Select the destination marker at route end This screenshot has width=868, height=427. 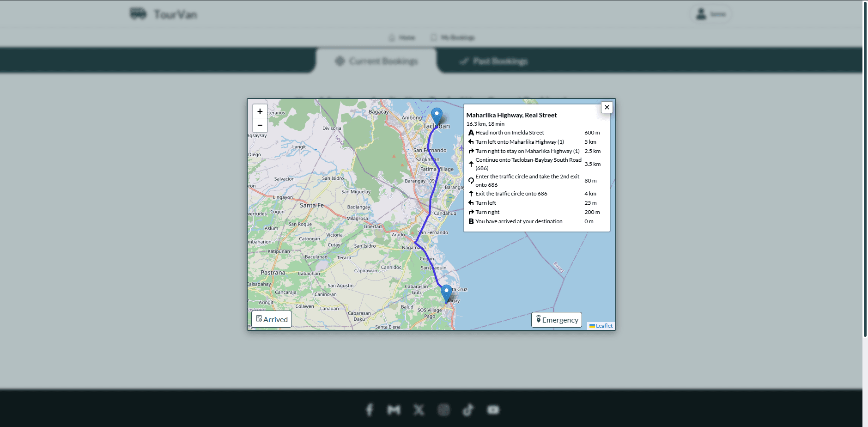(x=446, y=293)
